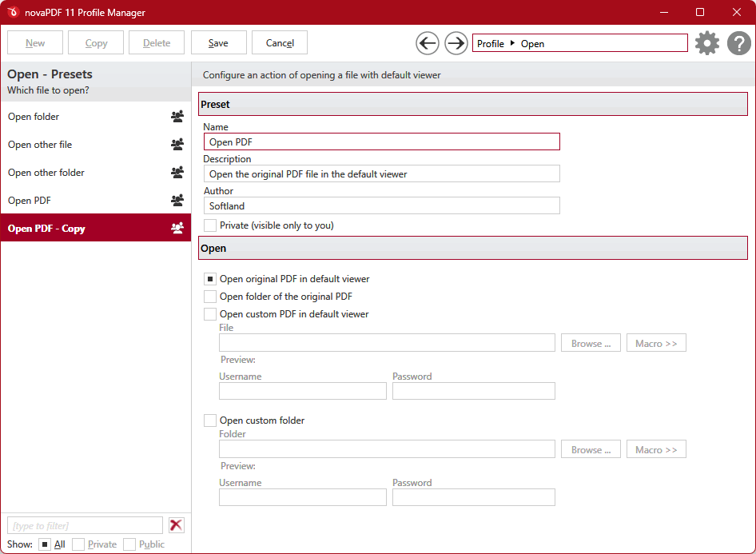The height and width of the screenshot is (554, 756).
Task: Click the shared users icon beside Open PDF
Action: tap(176, 201)
